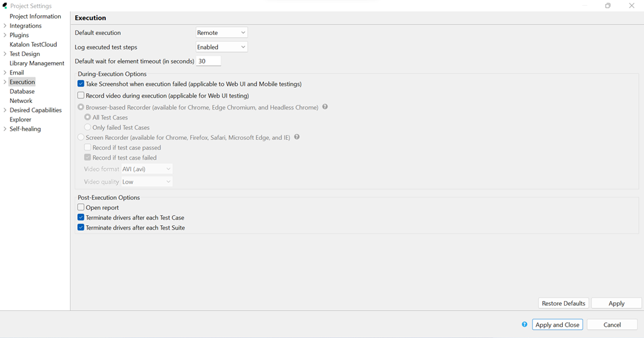Select Project Information in the sidebar
The width and height of the screenshot is (644, 338).
coord(35,17)
